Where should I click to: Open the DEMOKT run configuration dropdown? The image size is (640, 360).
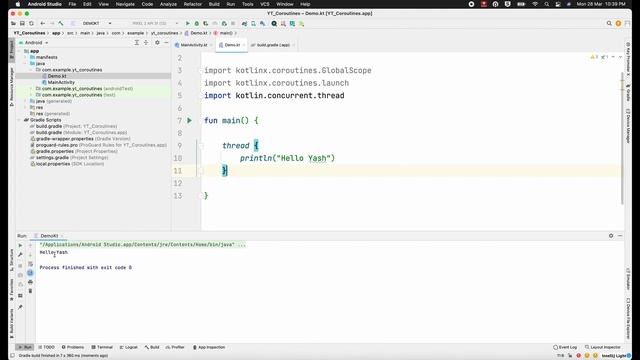coord(97,24)
